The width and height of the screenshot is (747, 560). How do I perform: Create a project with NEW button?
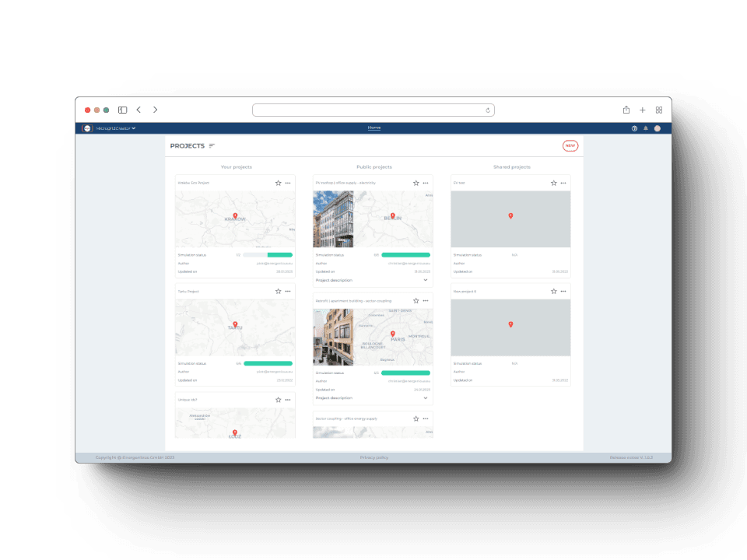[x=570, y=145]
